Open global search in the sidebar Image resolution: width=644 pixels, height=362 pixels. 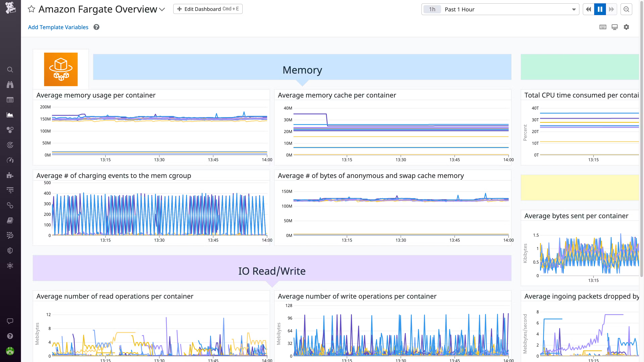[10, 70]
